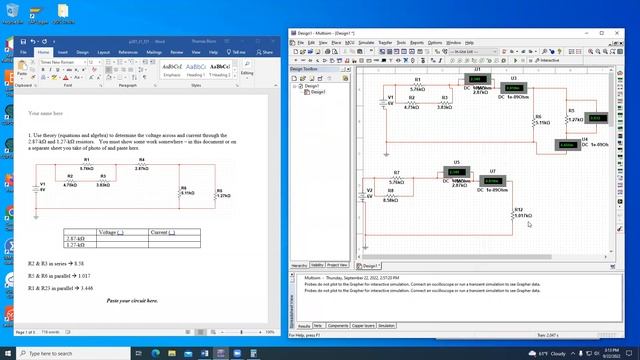
Task: Click the new design icon in Design Toolbox
Action: point(294,78)
